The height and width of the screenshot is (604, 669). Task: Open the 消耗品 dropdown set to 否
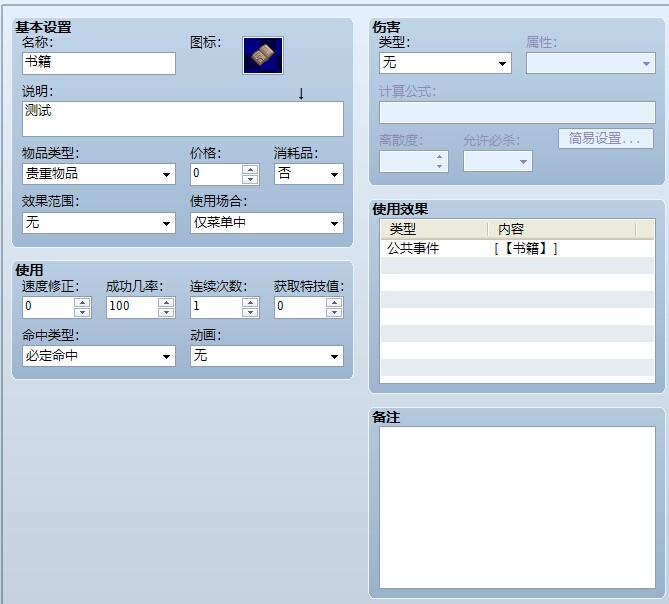point(309,174)
